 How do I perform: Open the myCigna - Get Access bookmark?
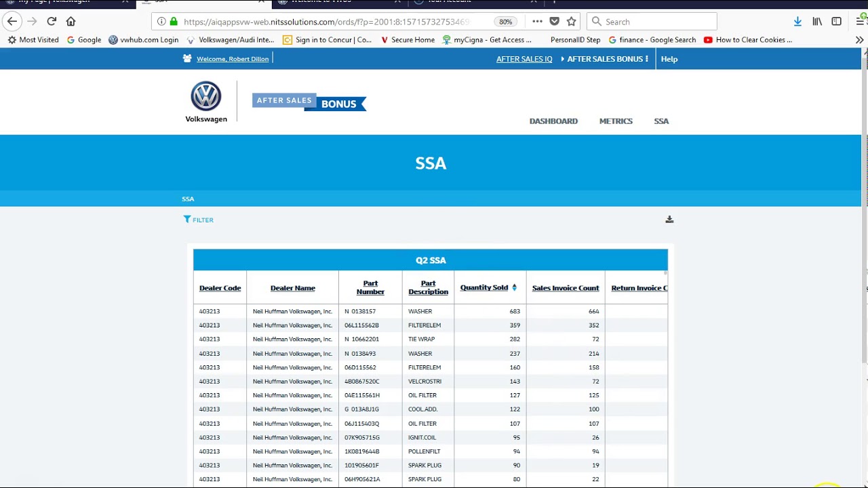click(x=486, y=40)
